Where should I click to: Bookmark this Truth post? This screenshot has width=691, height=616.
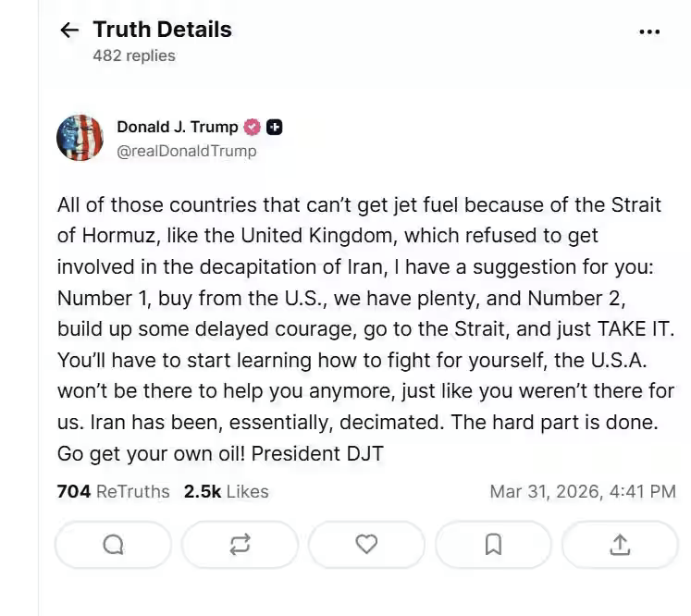coord(493,545)
